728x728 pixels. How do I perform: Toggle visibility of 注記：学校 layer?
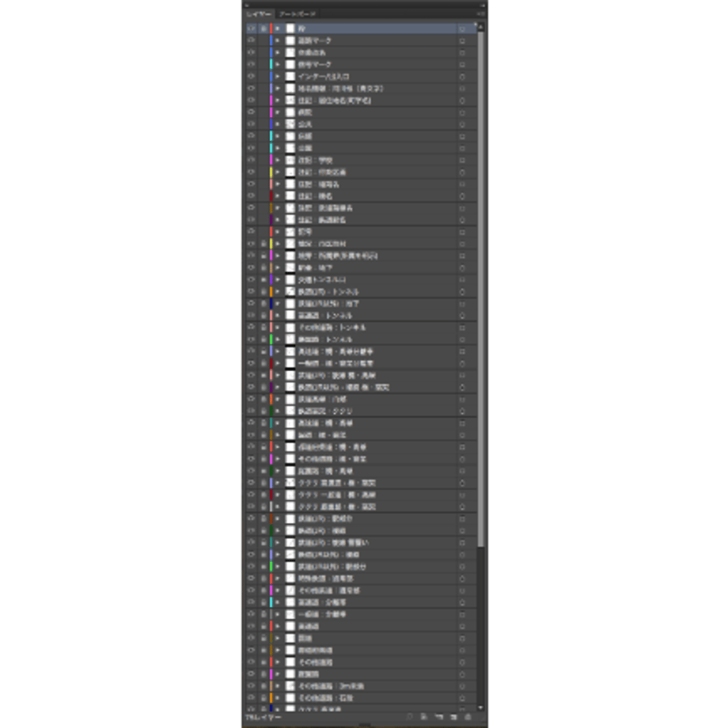click(251, 160)
